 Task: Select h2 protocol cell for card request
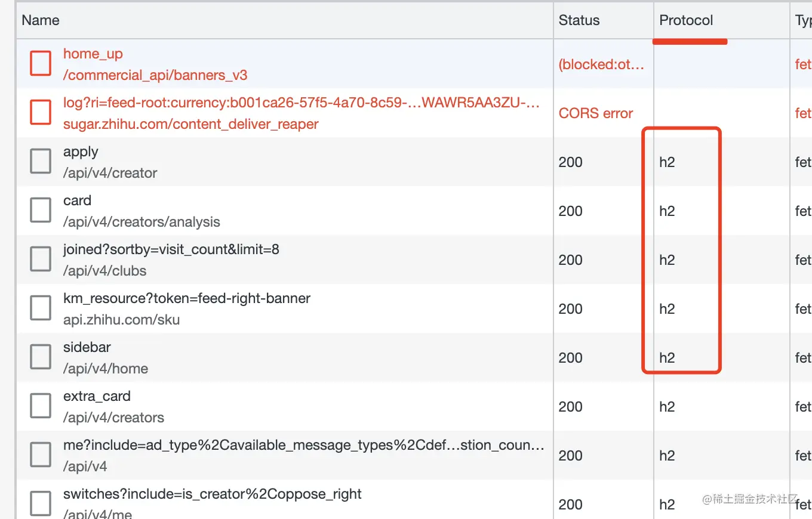667,211
